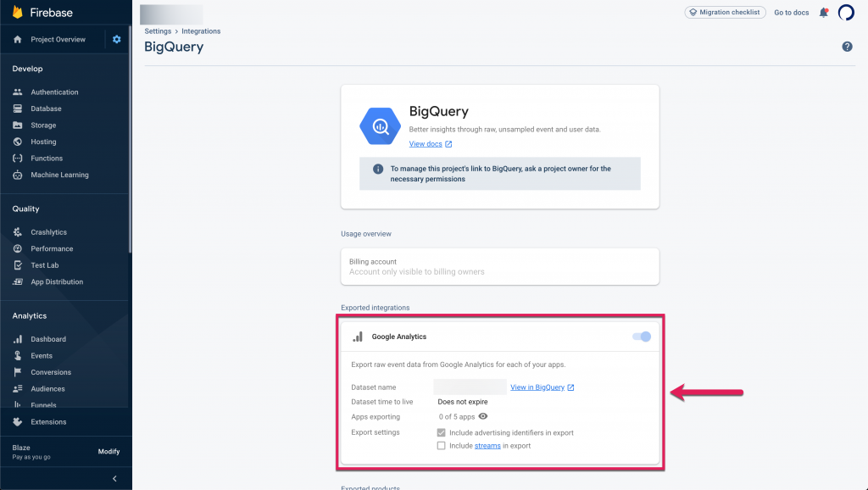Open the notifications bell icon
The width and height of the screenshot is (868, 490).
click(823, 13)
